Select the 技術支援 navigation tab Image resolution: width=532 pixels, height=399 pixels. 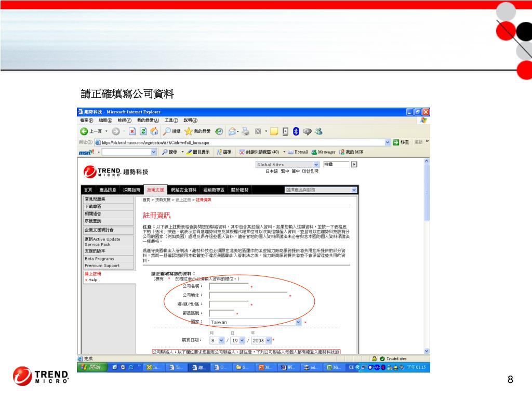155,190
